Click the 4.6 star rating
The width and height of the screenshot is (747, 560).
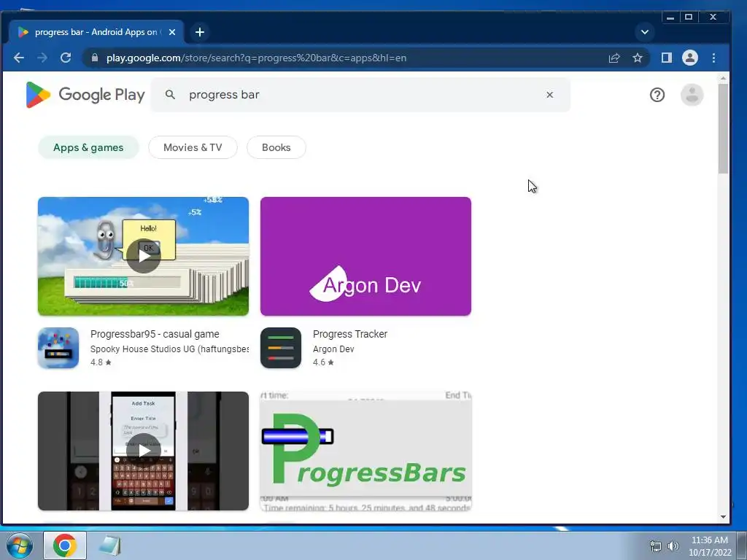(x=323, y=362)
